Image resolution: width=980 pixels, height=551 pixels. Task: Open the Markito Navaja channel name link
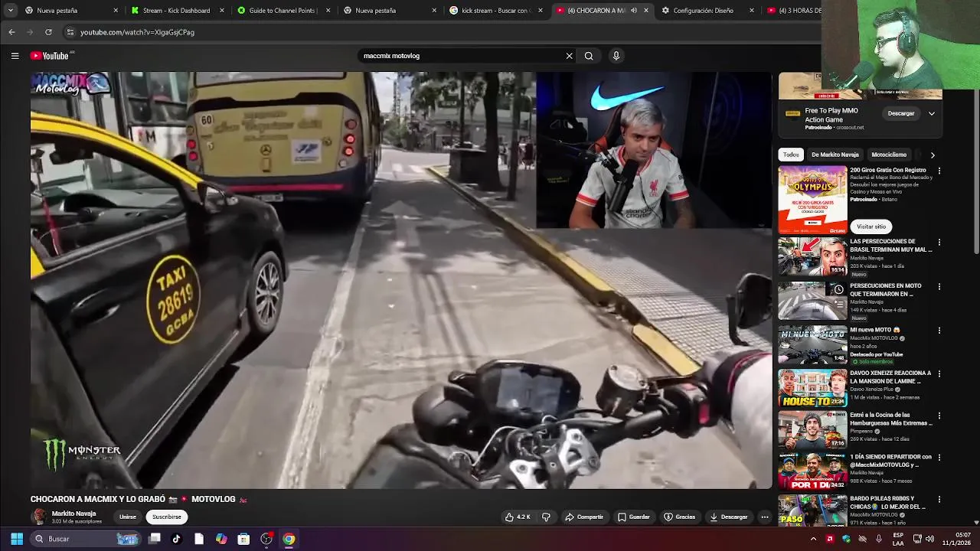pyautogui.click(x=73, y=514)
